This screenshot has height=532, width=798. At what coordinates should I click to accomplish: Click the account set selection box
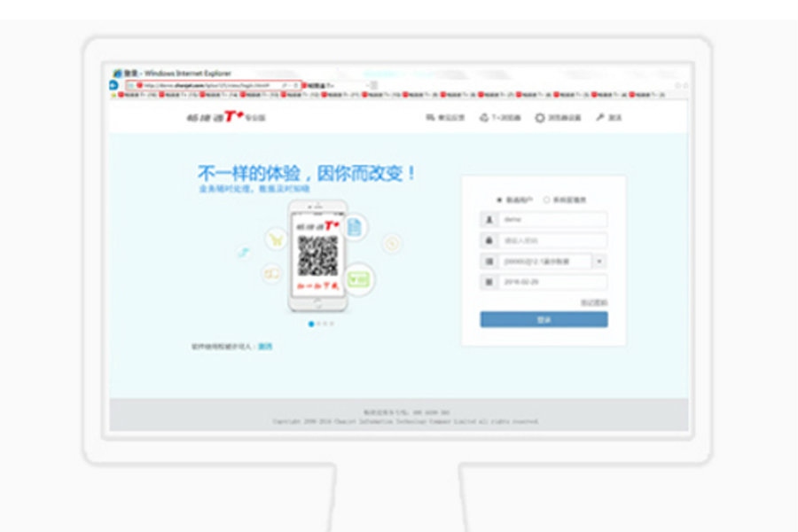(545, 262)
